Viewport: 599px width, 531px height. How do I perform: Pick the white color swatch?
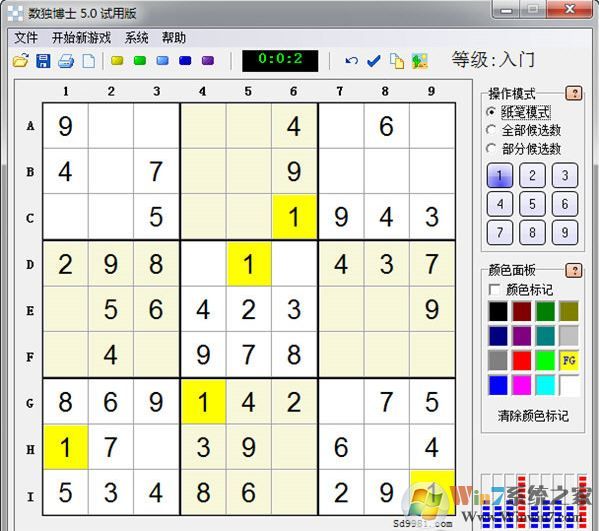(x=569, y=385)
